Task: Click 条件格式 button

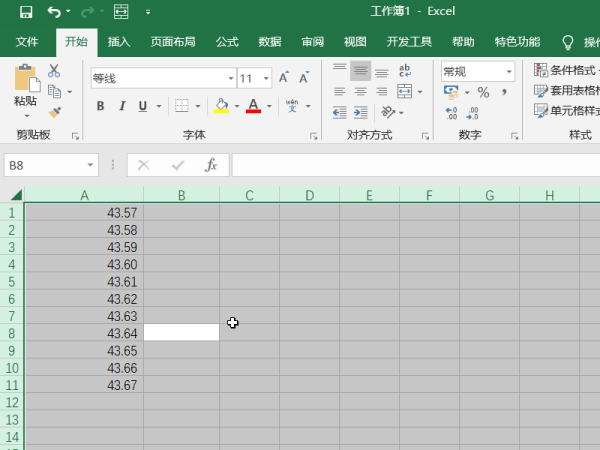Action: click(568, 70)
